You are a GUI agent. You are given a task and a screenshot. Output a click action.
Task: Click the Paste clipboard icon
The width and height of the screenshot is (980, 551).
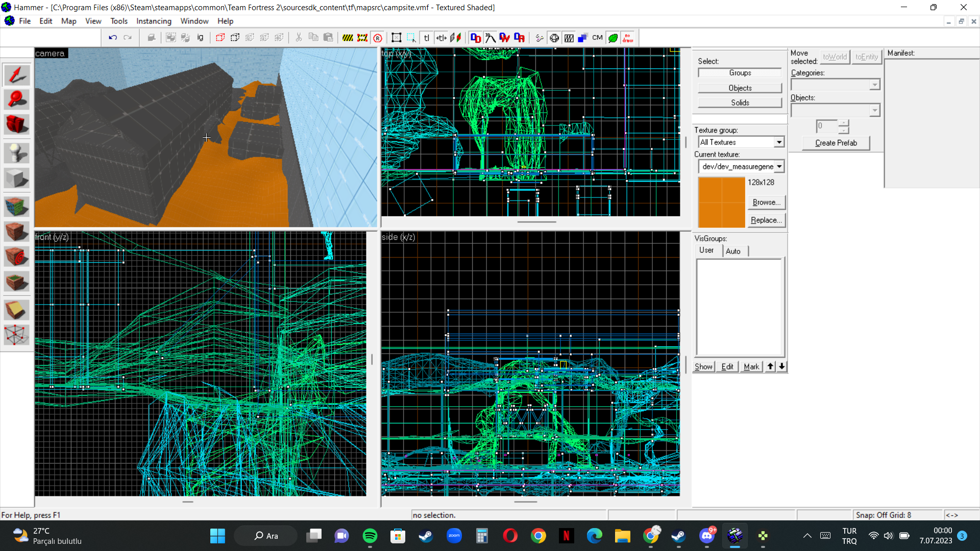tap(328, 38)
